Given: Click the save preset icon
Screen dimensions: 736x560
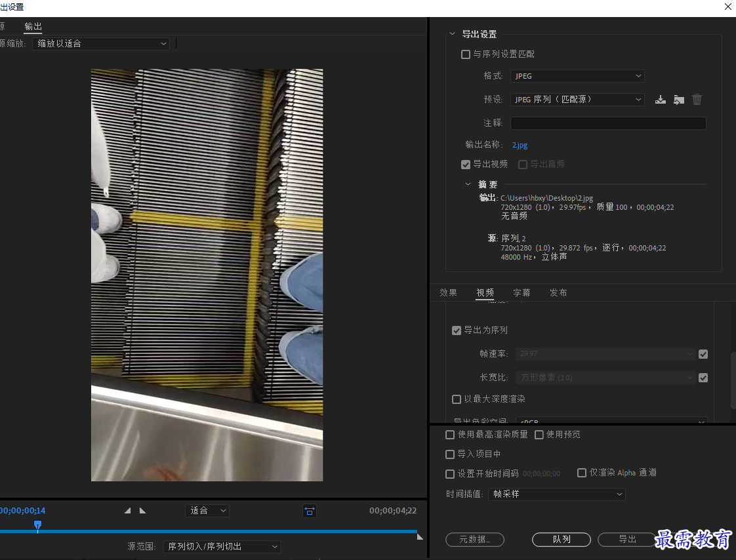Looking at the screenshot, I should 661,100.
